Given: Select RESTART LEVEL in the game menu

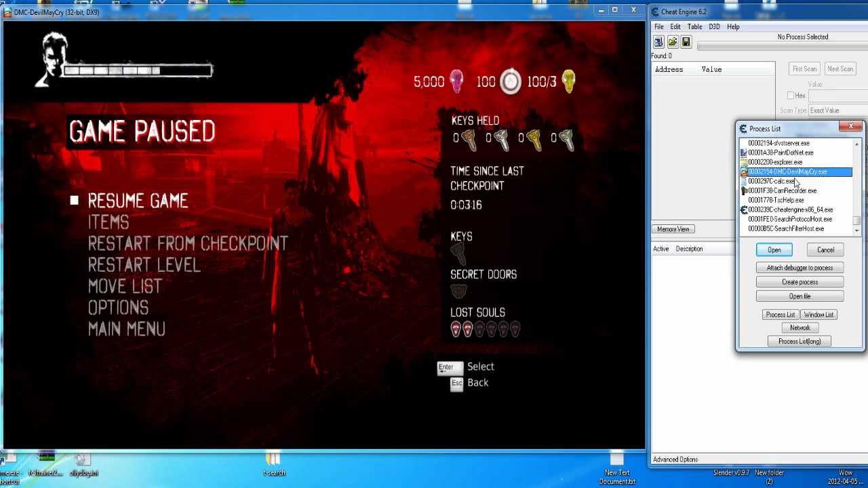Looking at the screenshot, I should (x=144, y=265).
